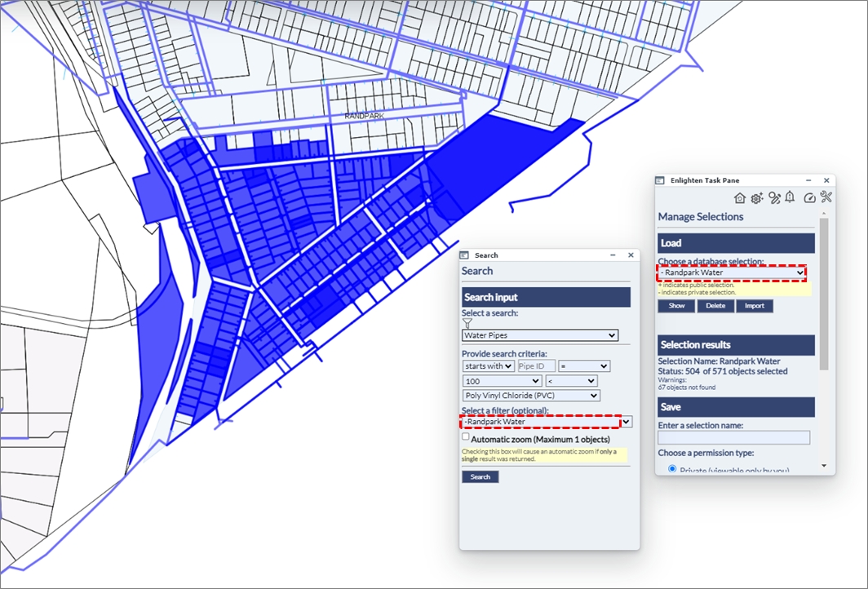Click the Search window title icon
Image resolution: width=868 pixels, height=589 pixels.
pos(465,255)
